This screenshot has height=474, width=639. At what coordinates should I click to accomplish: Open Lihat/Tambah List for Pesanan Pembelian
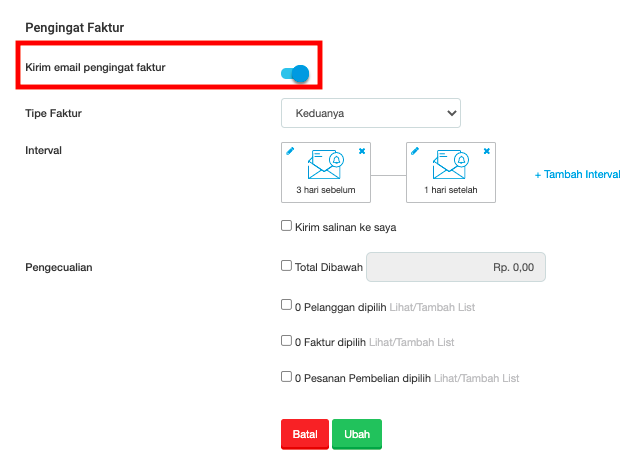(476, 378)
